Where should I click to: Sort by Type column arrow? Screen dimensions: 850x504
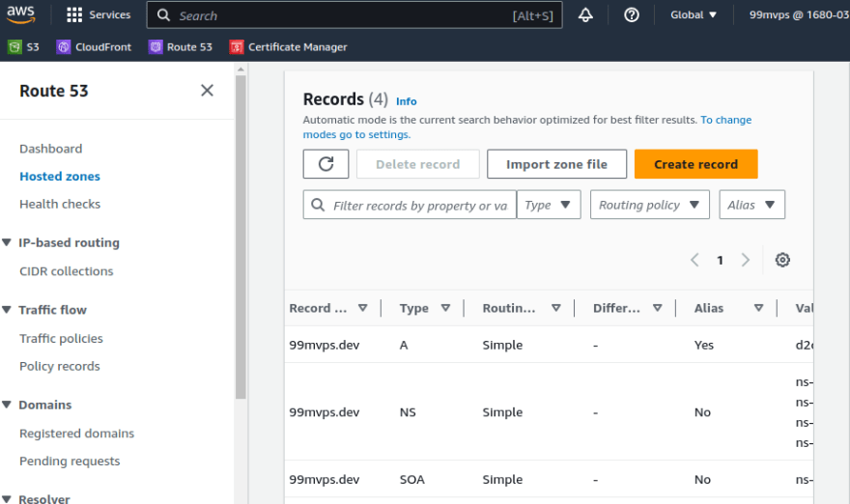click(445, 308)
